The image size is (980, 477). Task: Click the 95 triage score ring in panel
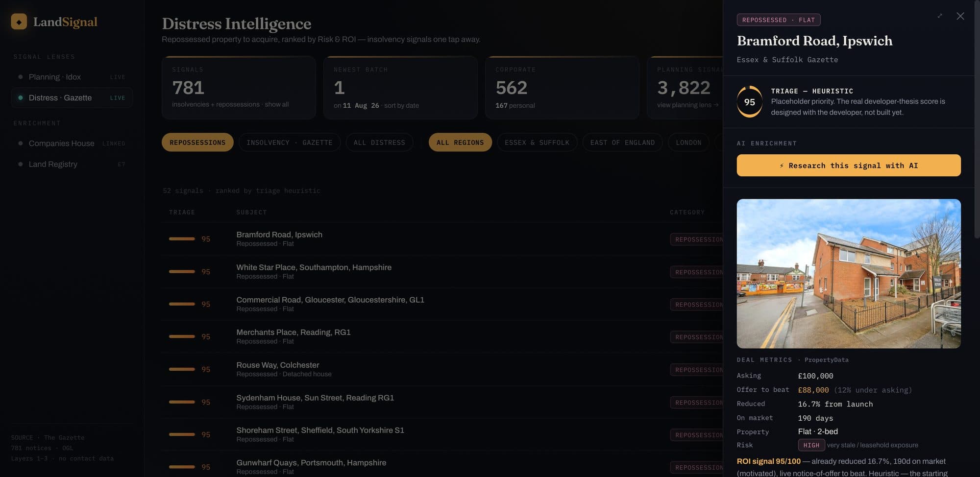(750, 102)
